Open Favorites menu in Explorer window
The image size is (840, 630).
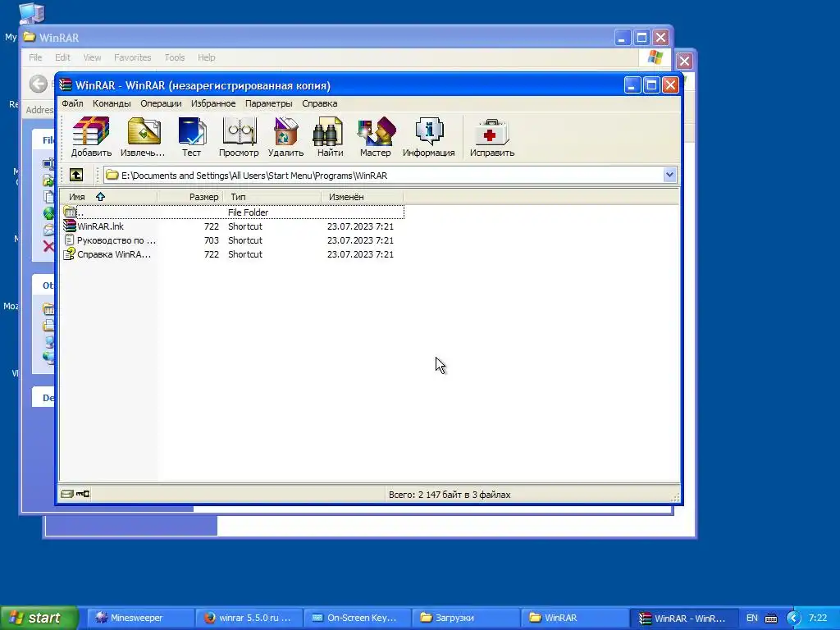pyautogui.click(x=132, y=57)
